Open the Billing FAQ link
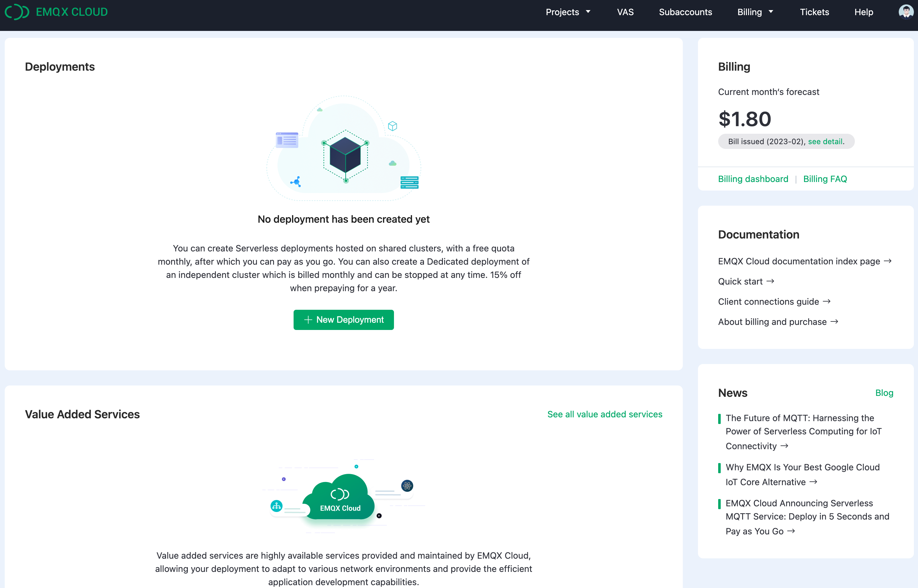Viewport: 918px width, 588px height. pos(825,179)
